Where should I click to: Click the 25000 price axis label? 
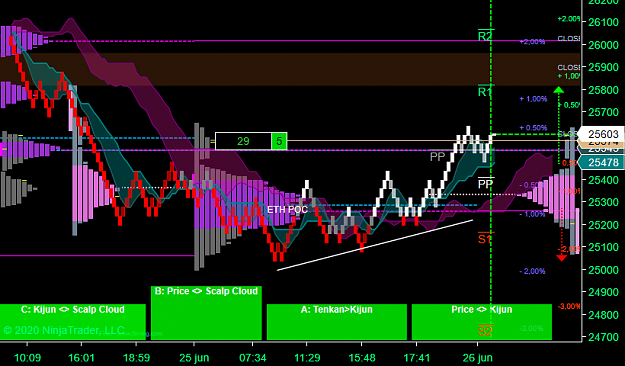(603, 270)
